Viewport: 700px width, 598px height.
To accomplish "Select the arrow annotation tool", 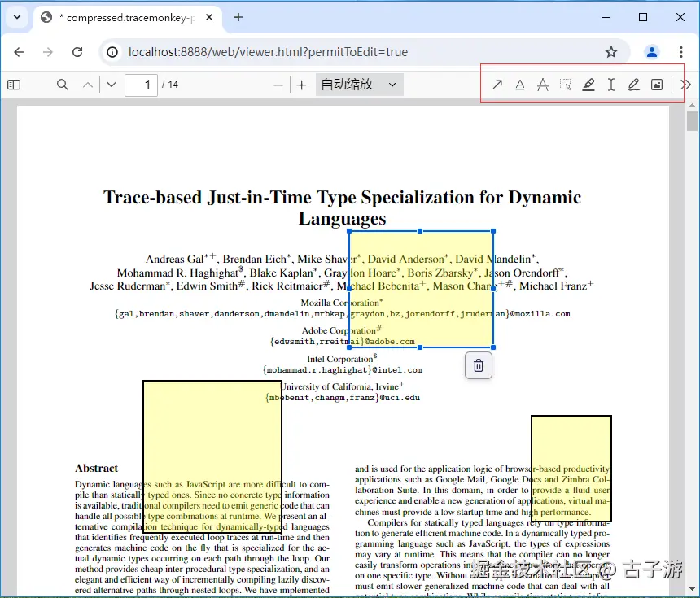I will (497, 85).
